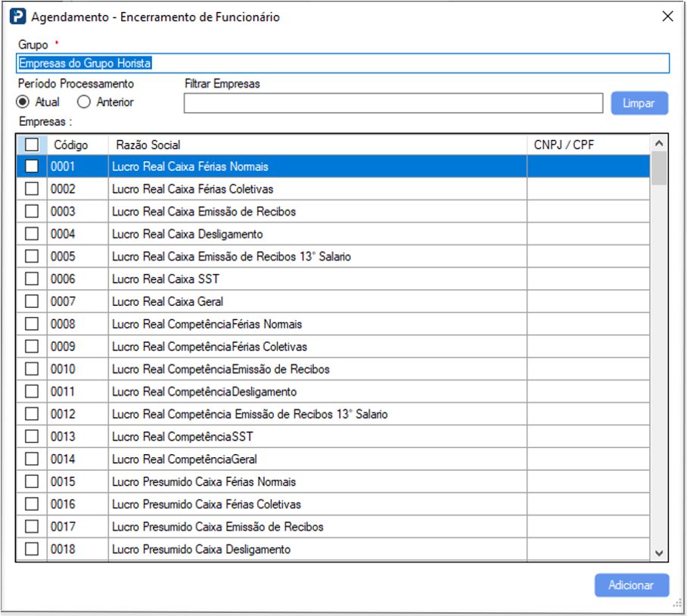
Task: Click the vertical scrollbar thumb
Action: [658, 168]
